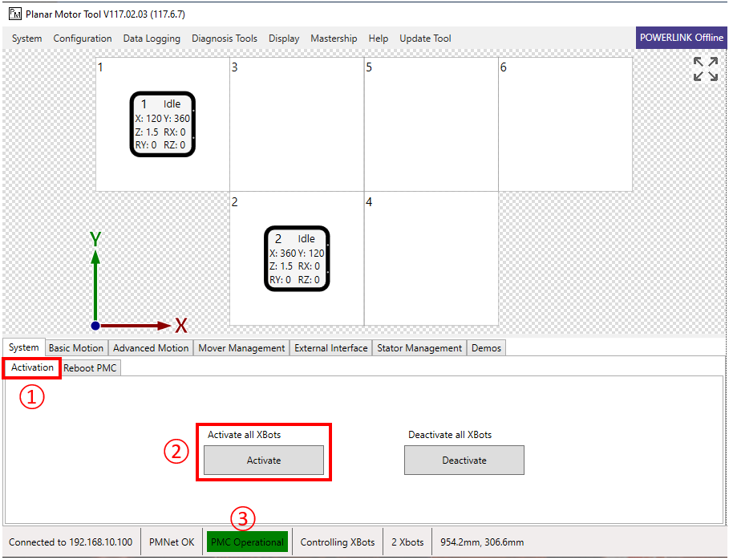
Task: Switch to the Basic Motion tab
Action: tap(76, 348)
